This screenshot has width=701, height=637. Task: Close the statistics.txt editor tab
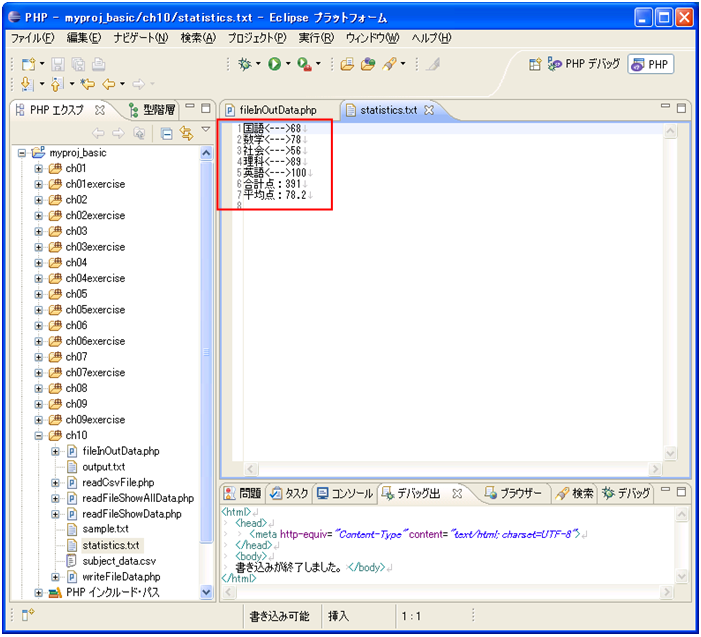coord(429,110)
